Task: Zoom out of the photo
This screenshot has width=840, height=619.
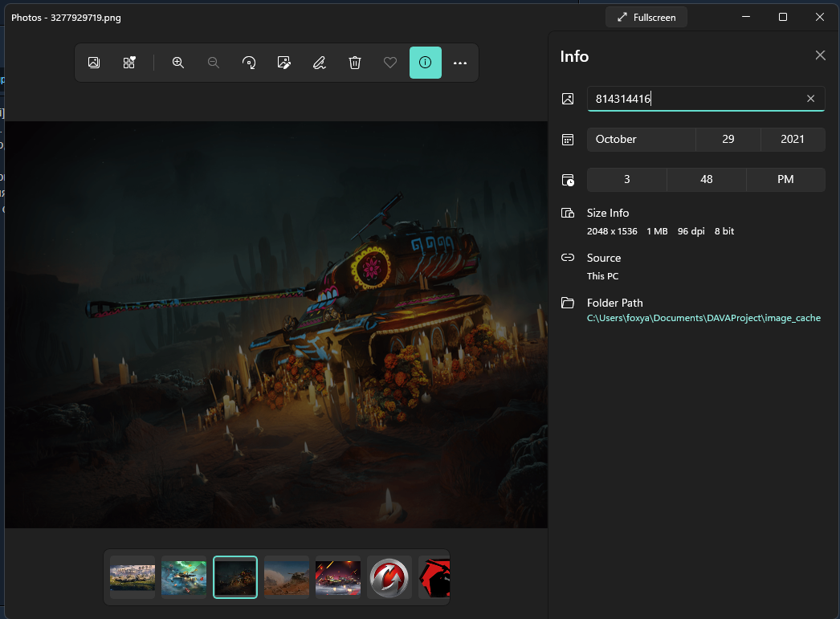Action: tap(214, 63)
